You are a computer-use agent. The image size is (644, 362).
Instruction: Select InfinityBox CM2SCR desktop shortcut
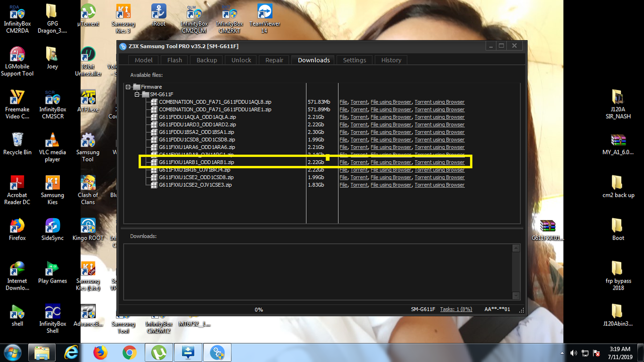tap(52, 105)
